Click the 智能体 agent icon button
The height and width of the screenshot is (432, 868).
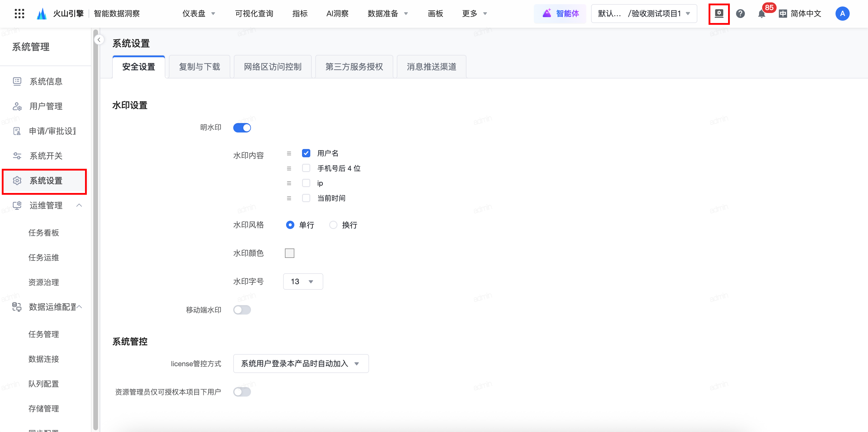[560, 14]
